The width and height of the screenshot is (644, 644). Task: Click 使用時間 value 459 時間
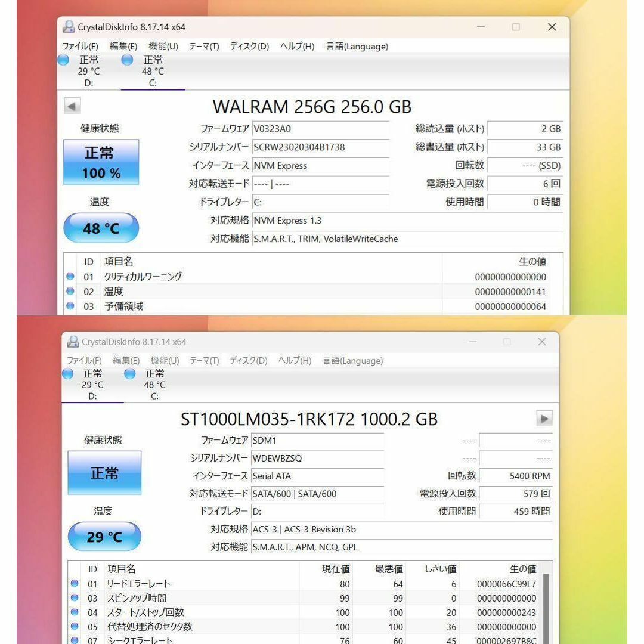[516, 512]
